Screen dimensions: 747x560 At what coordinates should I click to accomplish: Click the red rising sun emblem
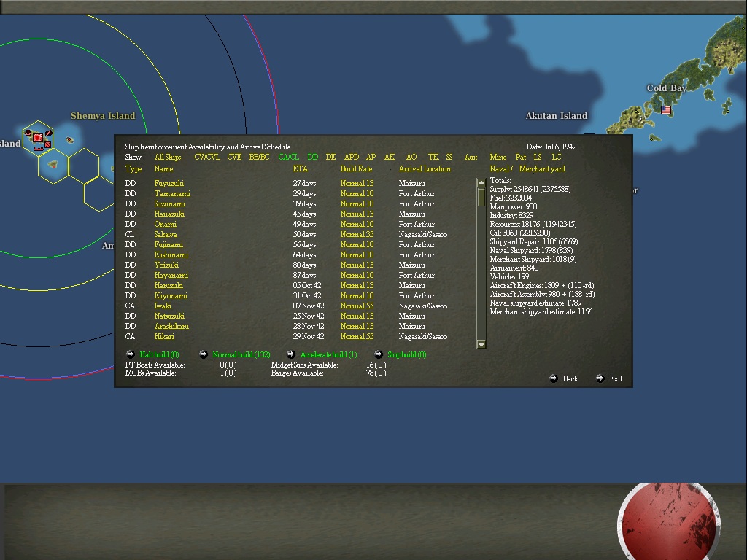click(669, 521)
